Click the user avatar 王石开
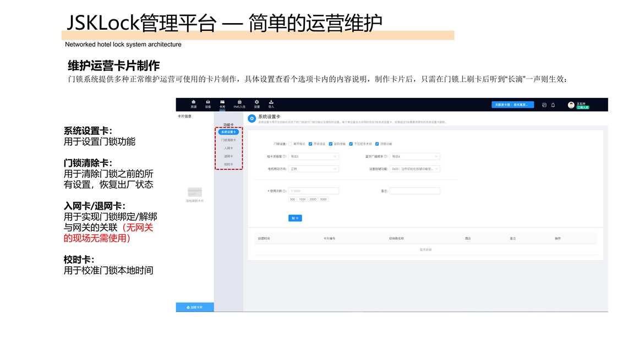Image resolution: width=644 pixels, height=362 pixels. (x=571, y=105)
